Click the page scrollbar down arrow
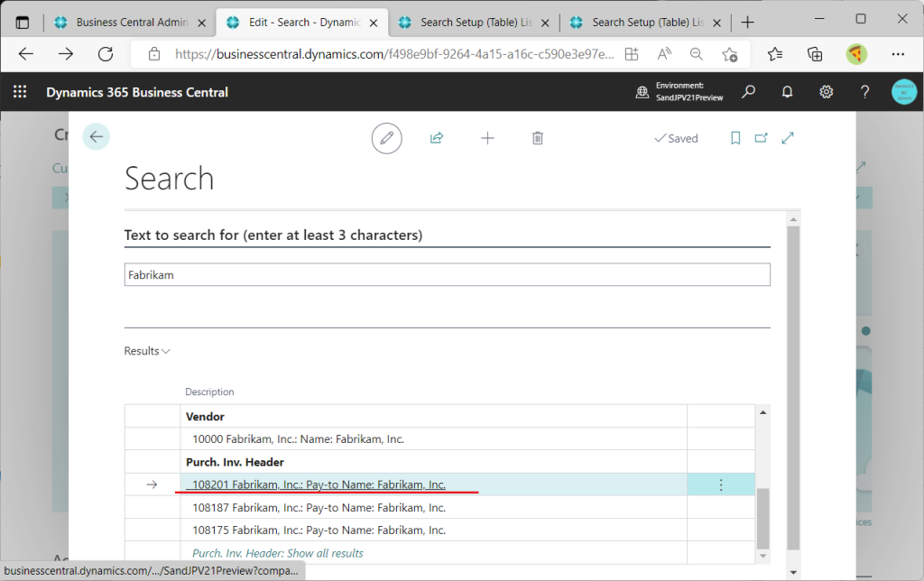 pos(793,572)
